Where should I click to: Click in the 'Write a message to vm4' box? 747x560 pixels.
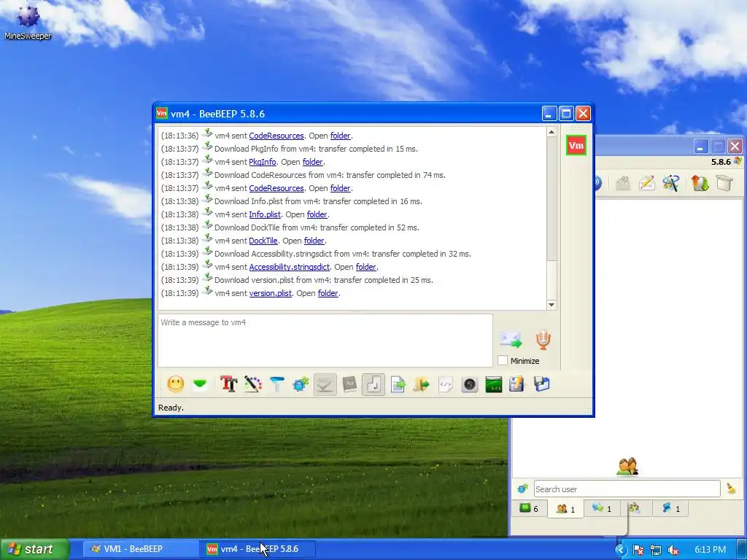[325, 340]
